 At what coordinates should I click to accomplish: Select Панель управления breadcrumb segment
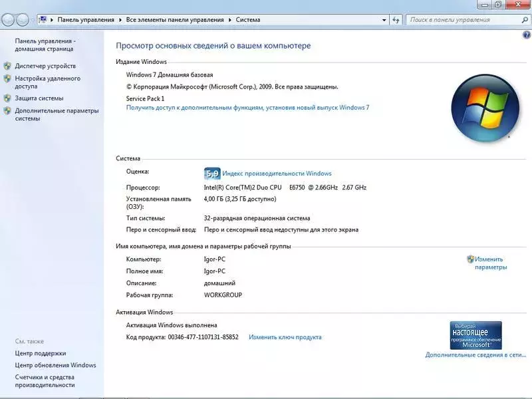click(86, 20)
